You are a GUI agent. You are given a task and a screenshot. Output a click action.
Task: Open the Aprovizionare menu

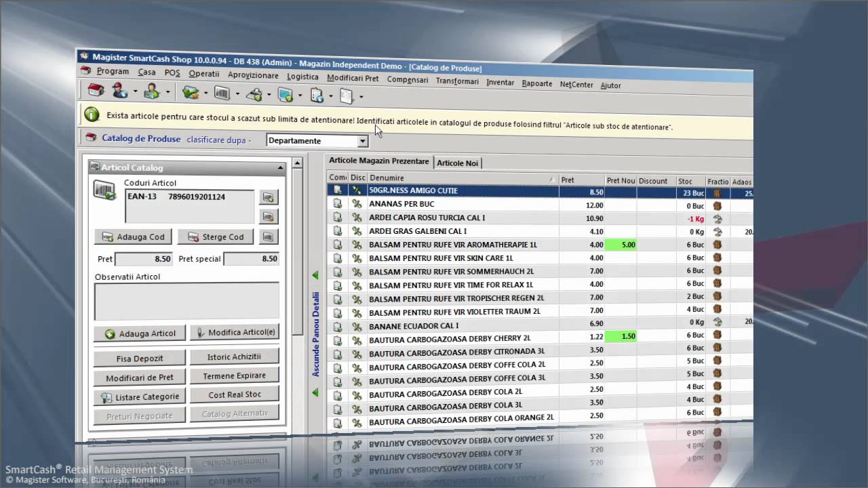tap(253, 75)
